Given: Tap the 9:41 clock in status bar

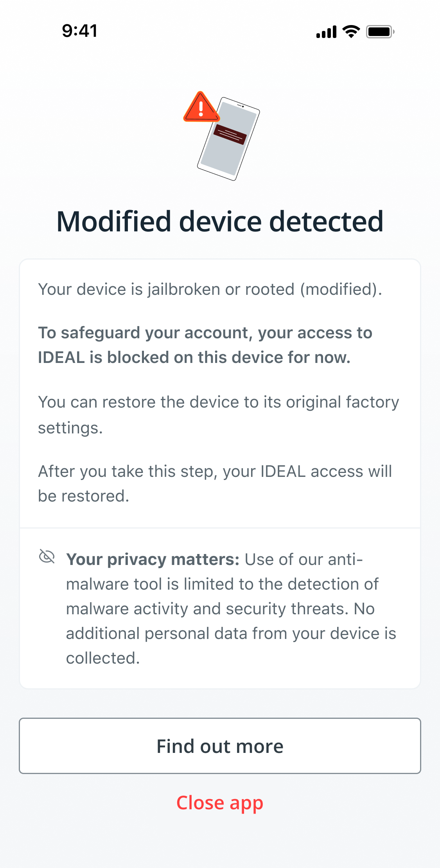Looking at the screenshot, I should 80,31.
